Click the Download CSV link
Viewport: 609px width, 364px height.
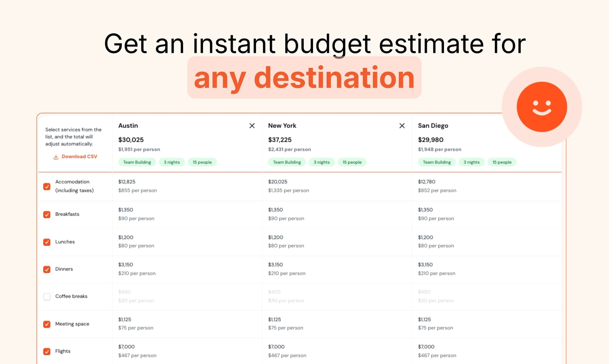point(79,156)
